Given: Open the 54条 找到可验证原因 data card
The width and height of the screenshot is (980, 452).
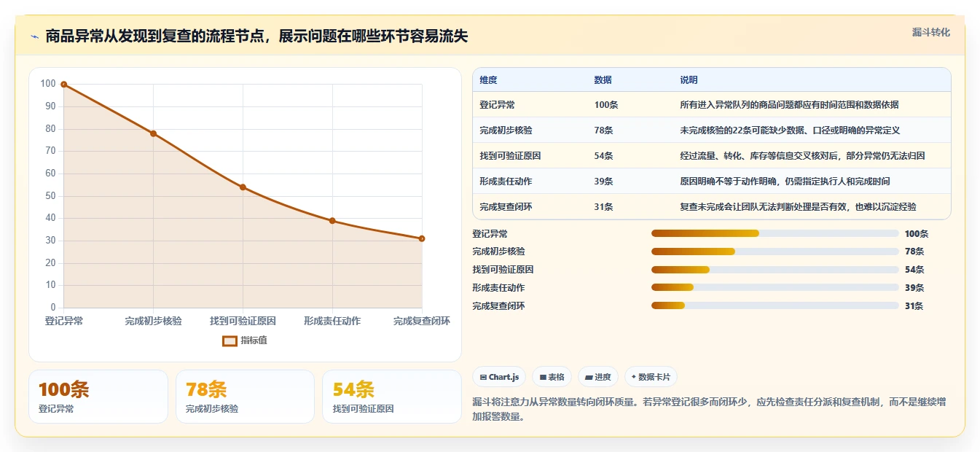Looking at the screenshot, I should click(392, 397).
